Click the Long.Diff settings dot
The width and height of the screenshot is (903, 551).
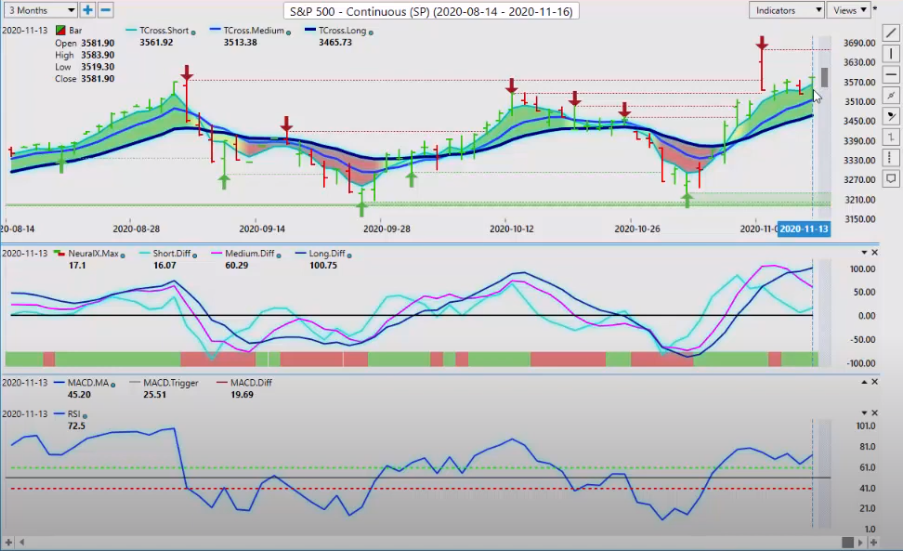click(x=350, y=256)
